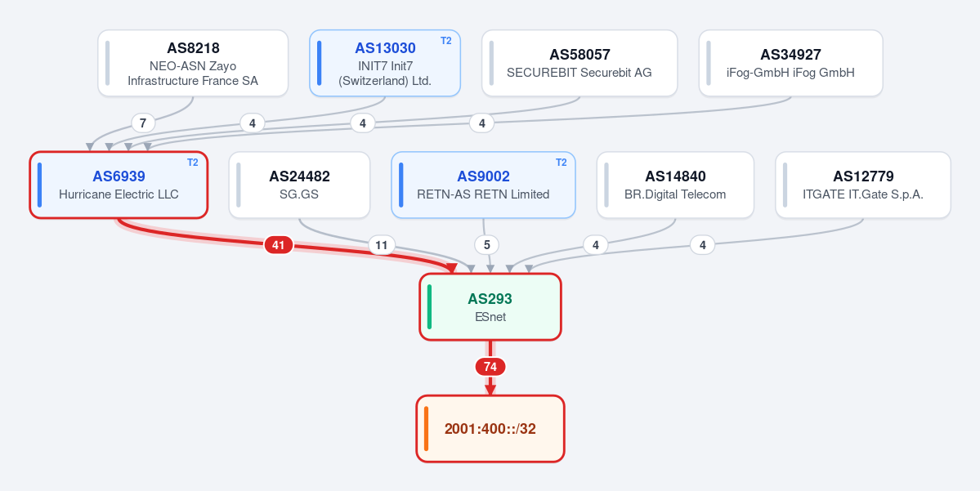Click the AS14840 BR.Digital Telecom node

click(675, 185)
